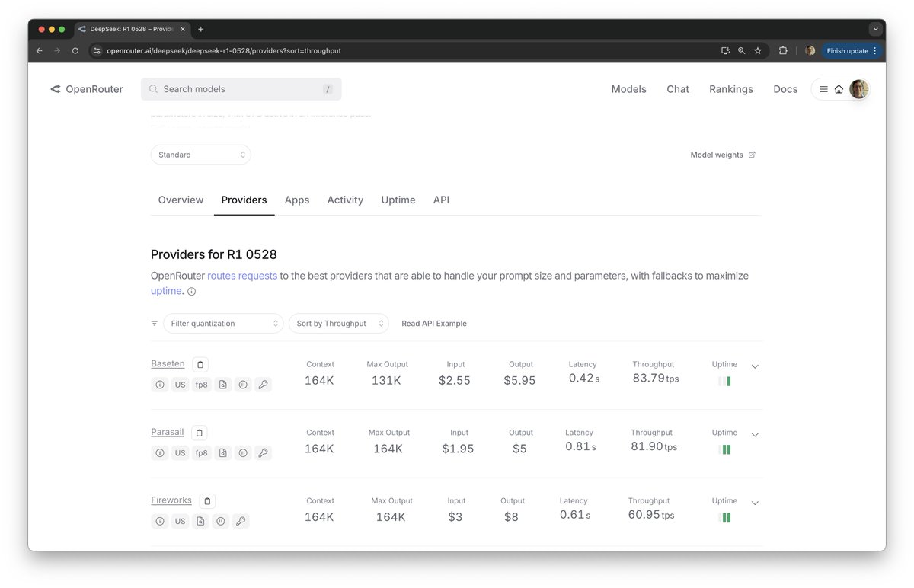Screen dimensions: 914x588
Task: Open the 'uptime' link in description
Action: pyautogui.click(x=166, y=291)
